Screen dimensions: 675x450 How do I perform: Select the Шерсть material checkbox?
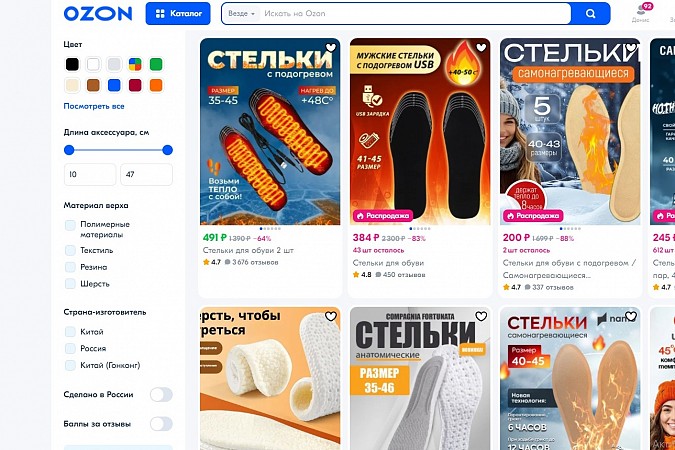(x=70, y=284)
